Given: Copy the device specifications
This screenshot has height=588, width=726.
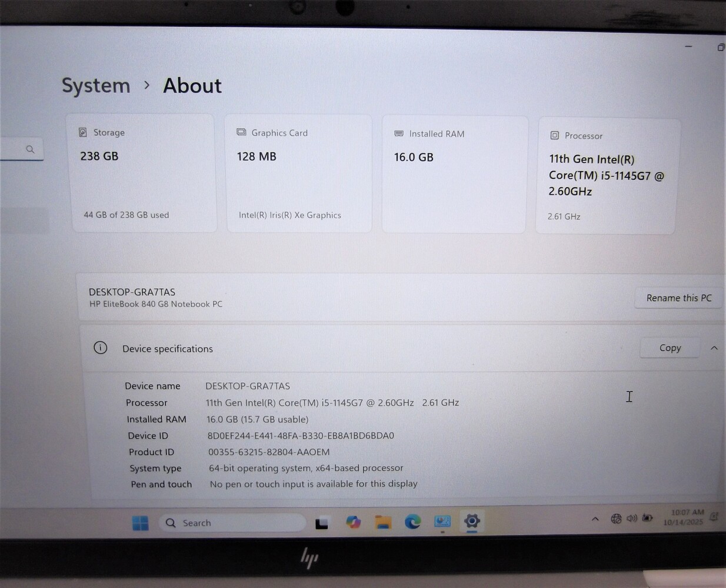Looking at the screenshot, I should [x=670, y=348].
